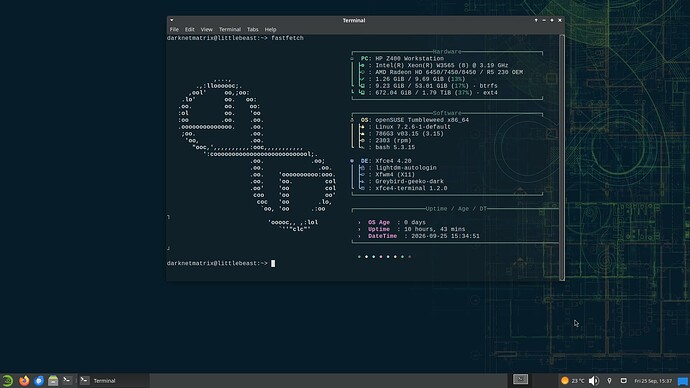The width and height of the screenshot is (690, 388).
Task: Launch the blue chat app in panel
Action: pos(39,381)
